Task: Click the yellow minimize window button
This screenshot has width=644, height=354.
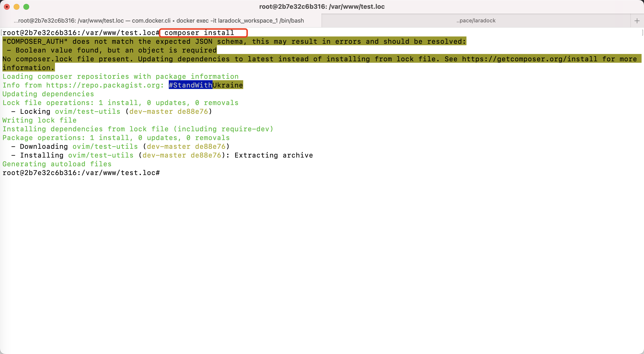Action: (x=17, y=7)
